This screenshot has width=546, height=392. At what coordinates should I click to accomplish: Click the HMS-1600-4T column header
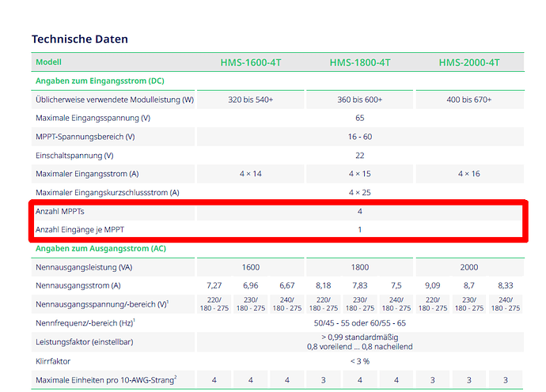(x=251, y=62)
